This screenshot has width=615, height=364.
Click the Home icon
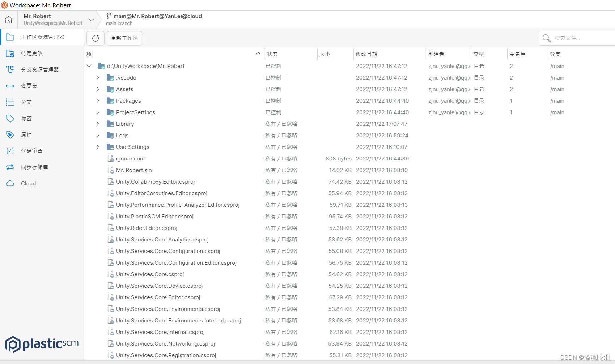click(9, 20)
